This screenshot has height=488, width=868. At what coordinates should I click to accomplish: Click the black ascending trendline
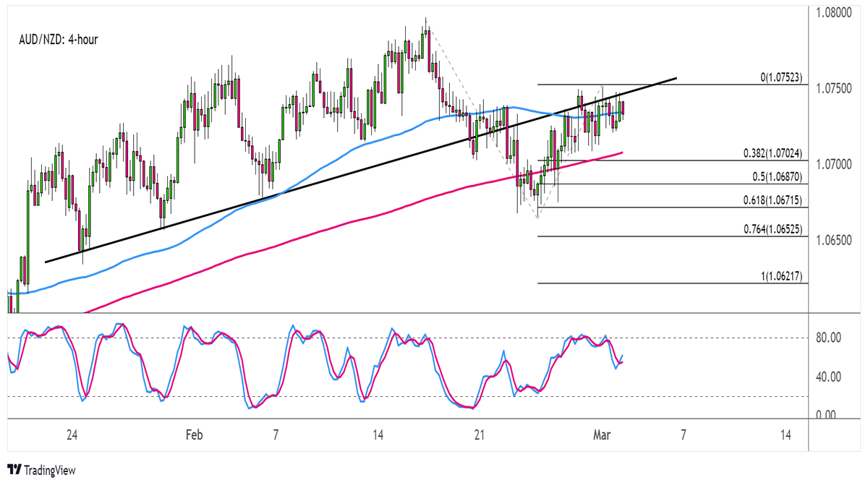point(362,170)
